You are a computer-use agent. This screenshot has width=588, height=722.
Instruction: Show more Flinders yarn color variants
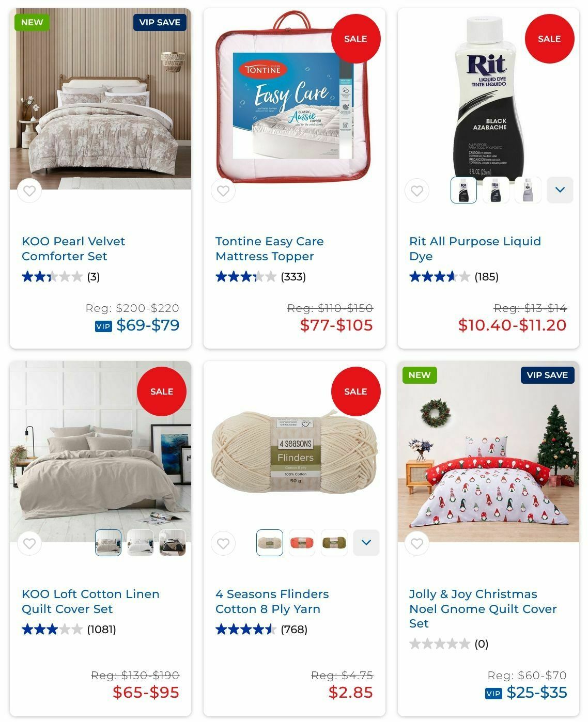(x=366, y=543)
